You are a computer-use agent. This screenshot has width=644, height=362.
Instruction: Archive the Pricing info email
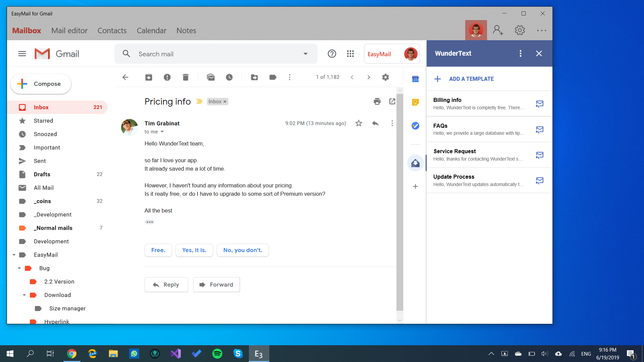(x=149, y=77)
